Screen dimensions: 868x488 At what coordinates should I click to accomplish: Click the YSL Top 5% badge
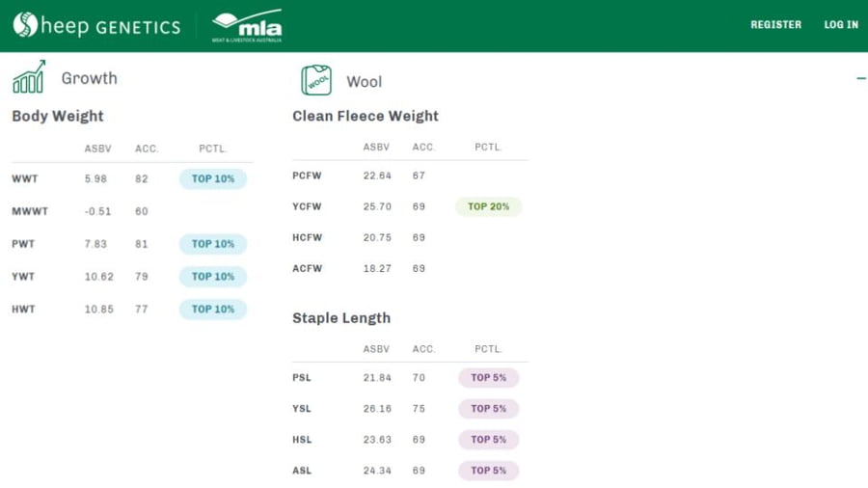pos(489,409)
